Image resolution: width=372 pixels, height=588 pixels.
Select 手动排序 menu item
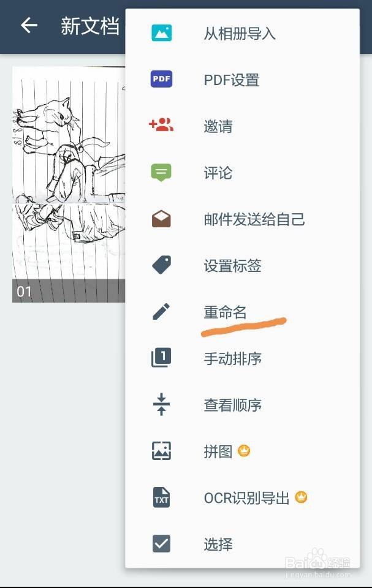[x=232, y=358]
